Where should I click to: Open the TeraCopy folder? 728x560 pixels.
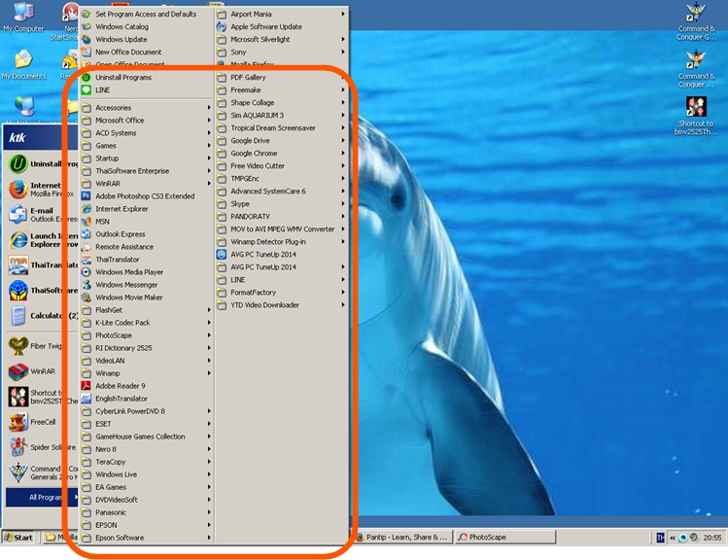[146, 462]
